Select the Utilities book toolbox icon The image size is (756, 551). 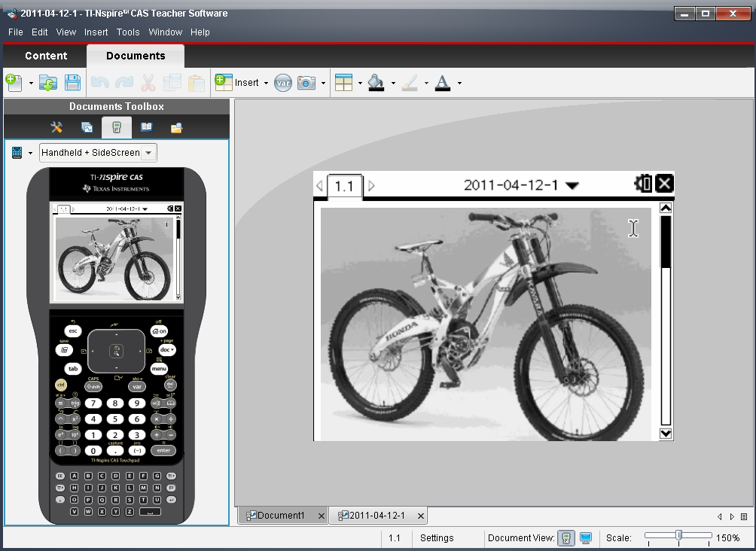(147, 127)
